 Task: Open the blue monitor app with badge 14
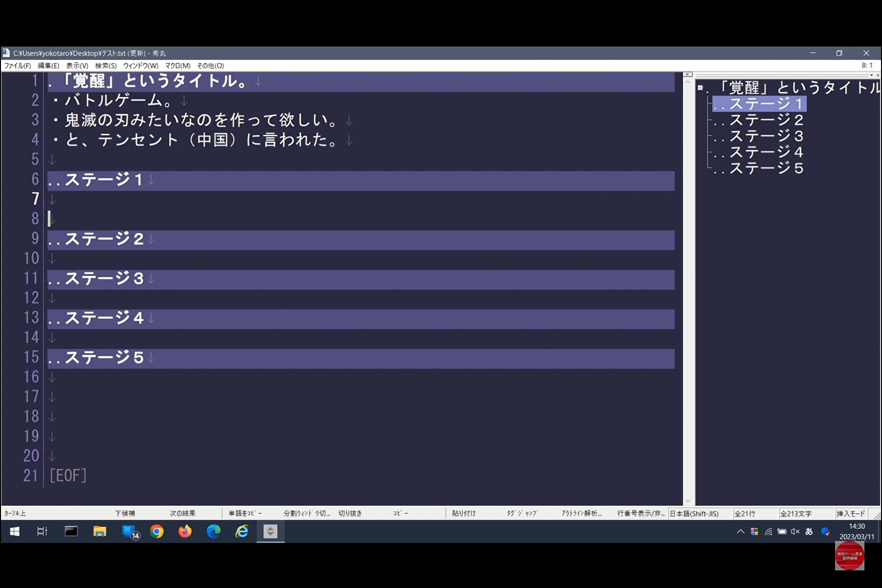coord(130,532)
